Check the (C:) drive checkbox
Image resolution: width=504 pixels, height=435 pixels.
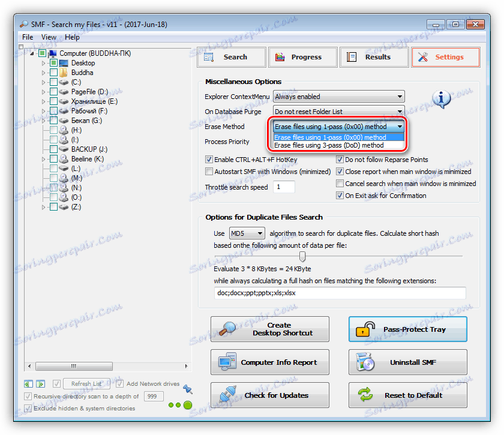click(53, 82)
